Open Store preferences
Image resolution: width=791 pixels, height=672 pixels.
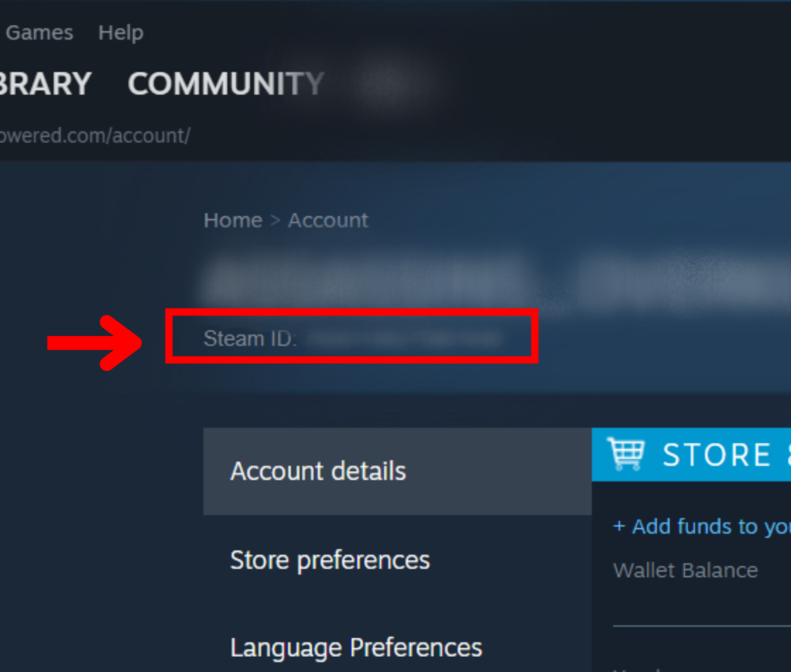point(330,560)
